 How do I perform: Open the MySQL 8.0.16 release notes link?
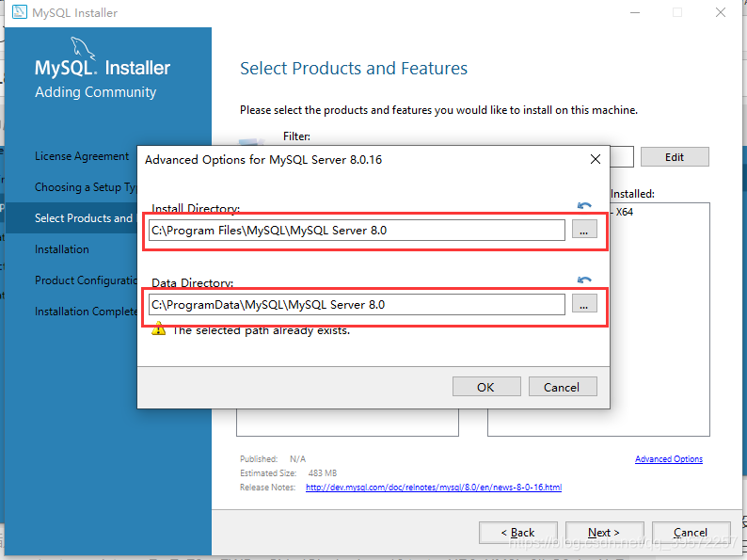(434, 488)
